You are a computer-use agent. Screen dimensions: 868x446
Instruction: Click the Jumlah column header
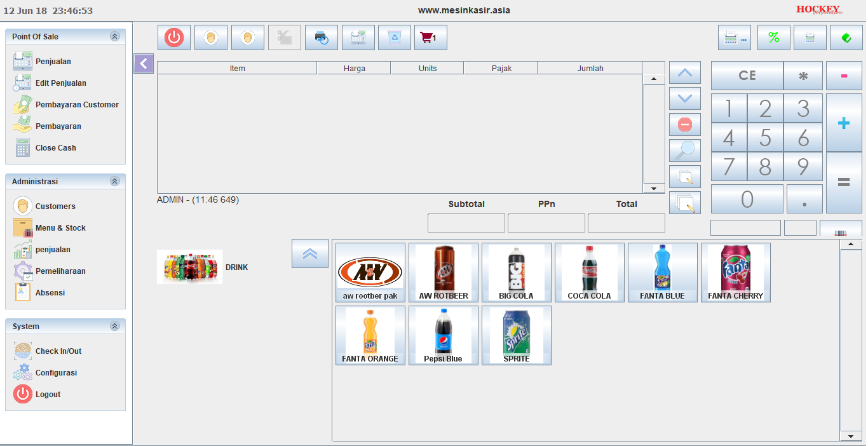pos(590,68)
